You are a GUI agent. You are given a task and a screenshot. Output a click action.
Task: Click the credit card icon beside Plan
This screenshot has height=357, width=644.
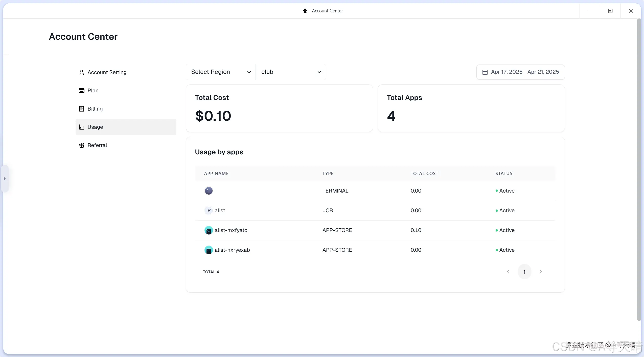pos(81,91)
